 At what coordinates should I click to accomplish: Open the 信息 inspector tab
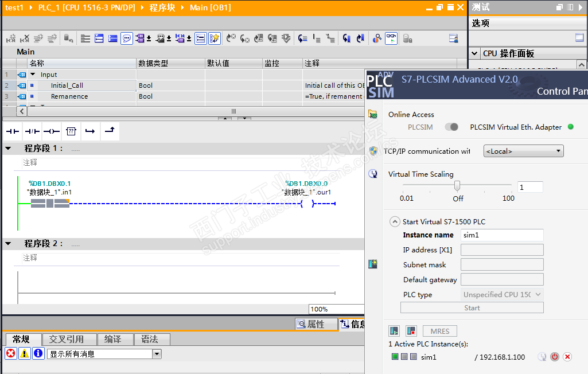pyautogui.click(x=352, y=324)
